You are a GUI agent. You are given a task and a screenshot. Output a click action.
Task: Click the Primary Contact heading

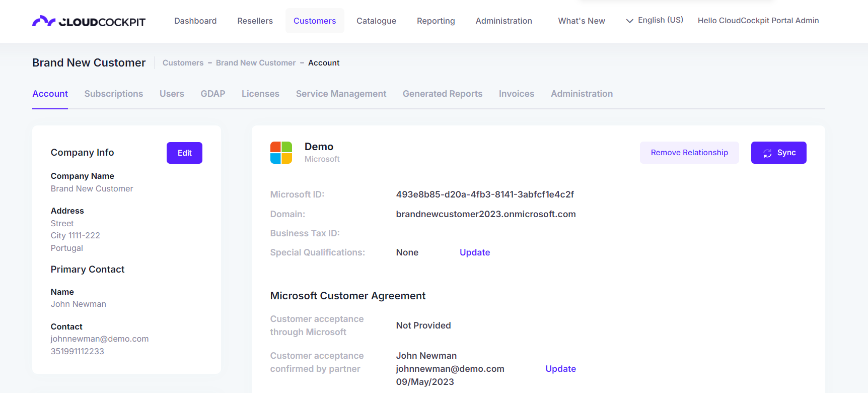point(88,270)
